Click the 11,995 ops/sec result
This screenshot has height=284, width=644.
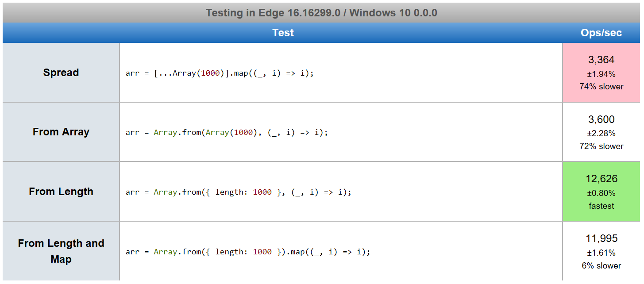coord(601,238)
